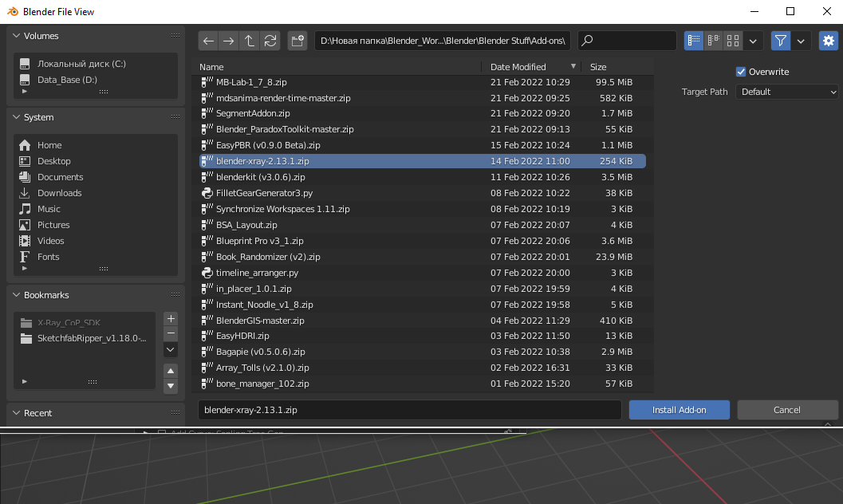843x504 pixels.
Task: Expand the Recent panel
Action: click(x=17, y=413)
